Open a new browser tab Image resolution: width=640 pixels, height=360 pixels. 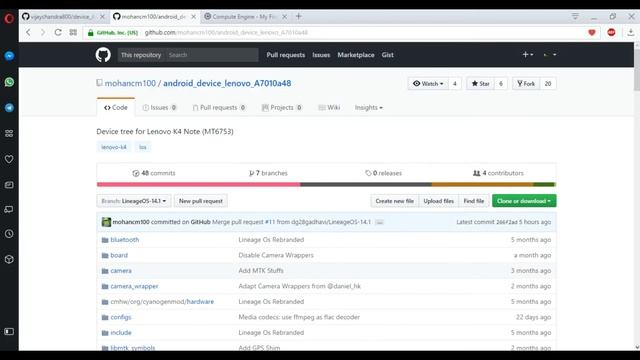[299, 16]
